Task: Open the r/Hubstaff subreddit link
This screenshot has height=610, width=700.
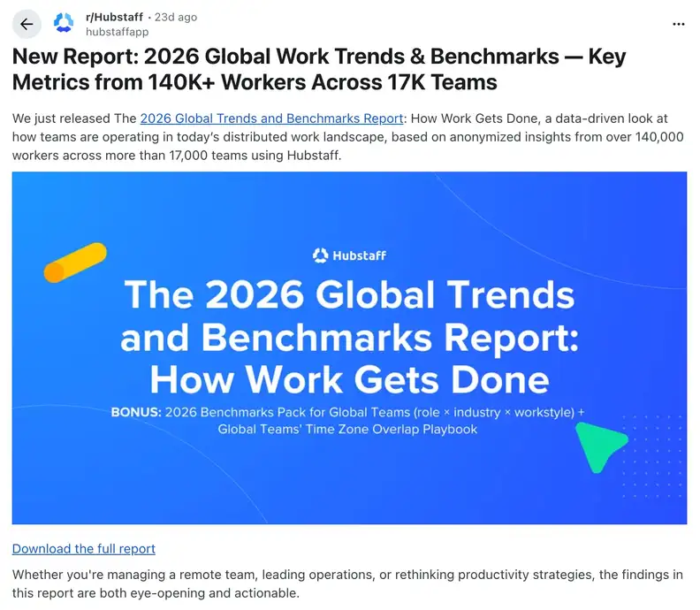Action: tap(113, 17)
